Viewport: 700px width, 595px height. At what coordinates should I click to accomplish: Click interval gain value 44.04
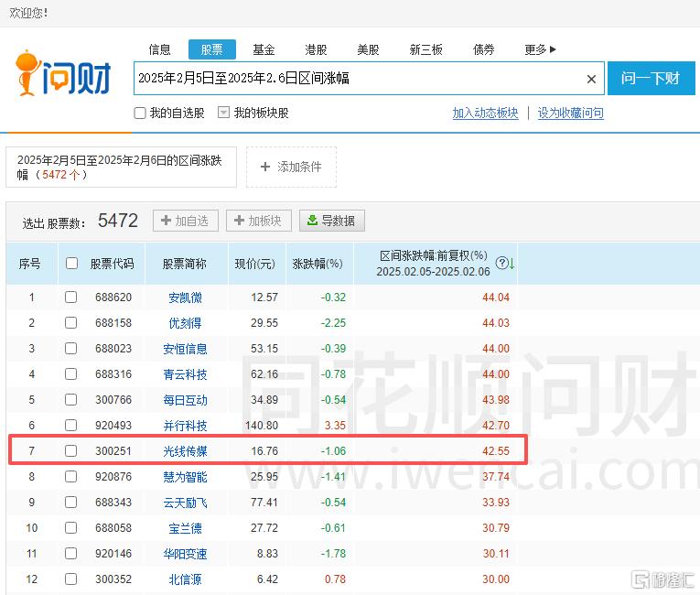[x=496, y=297]
